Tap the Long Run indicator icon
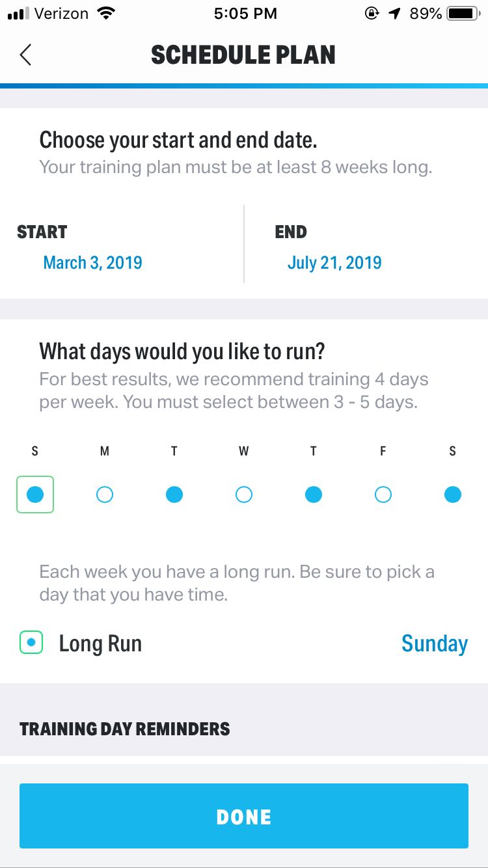Viewport: 488px width, 868px height. (31, 642)
